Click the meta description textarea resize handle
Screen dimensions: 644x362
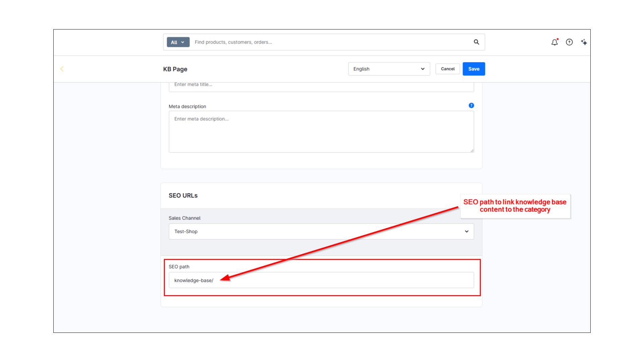pyautogui.click(x=472, y=150)
